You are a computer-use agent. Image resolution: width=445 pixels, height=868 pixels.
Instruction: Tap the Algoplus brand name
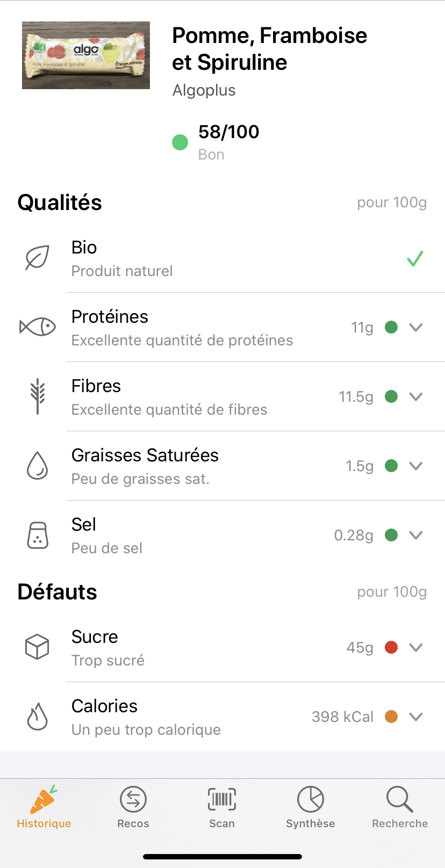[x=204, y=90]
